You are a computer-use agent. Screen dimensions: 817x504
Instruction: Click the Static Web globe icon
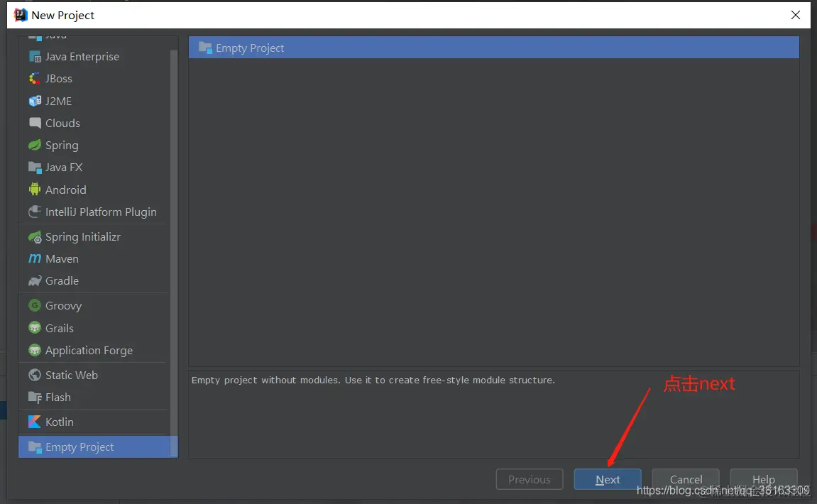pyautogui.click(x=35, y=375)
